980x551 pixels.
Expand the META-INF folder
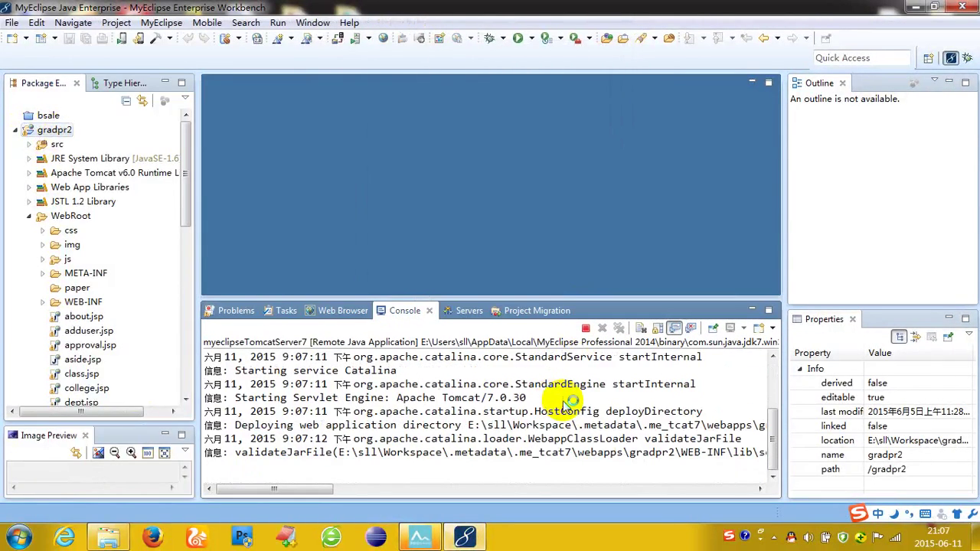click(43, 274)
